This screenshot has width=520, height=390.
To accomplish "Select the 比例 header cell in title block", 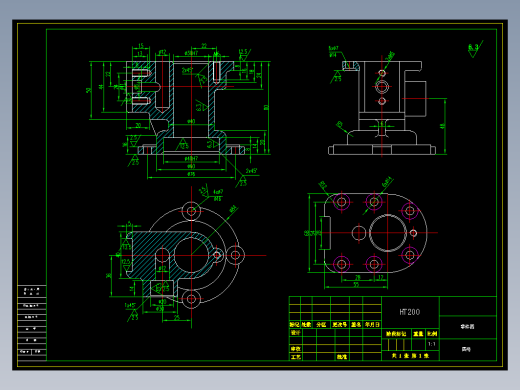I will pos(432,334).
